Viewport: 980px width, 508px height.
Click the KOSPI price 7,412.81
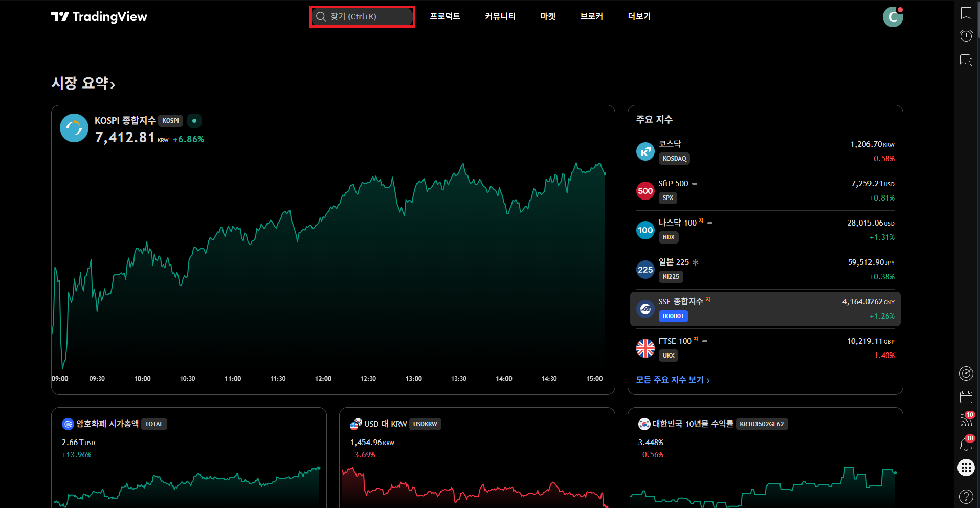[125, 138]
